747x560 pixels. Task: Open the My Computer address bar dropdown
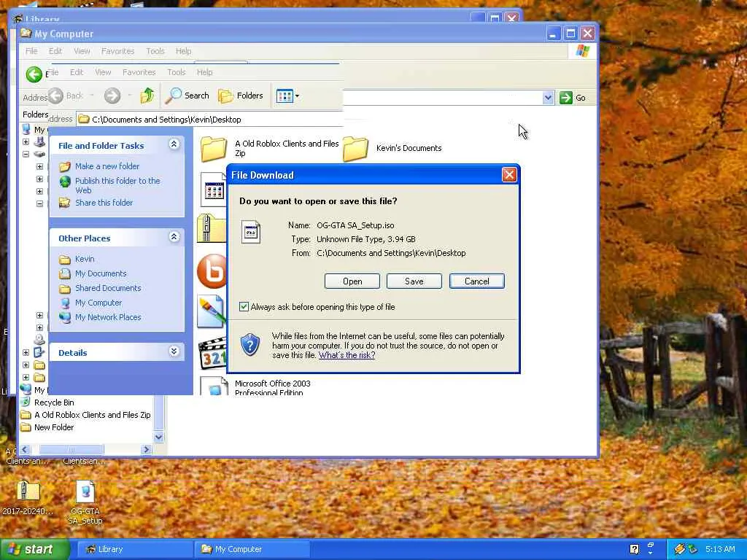click(548, 98)
